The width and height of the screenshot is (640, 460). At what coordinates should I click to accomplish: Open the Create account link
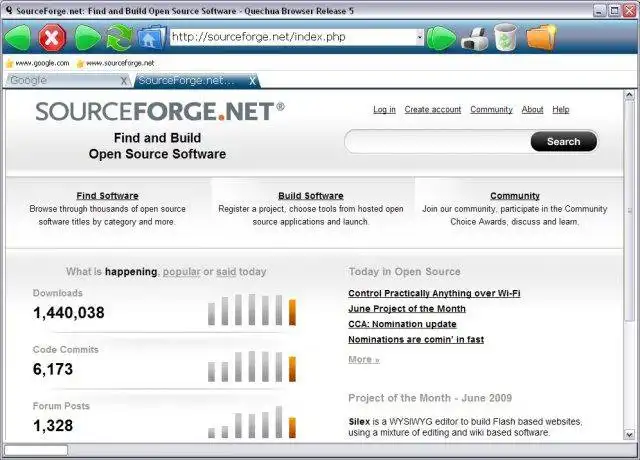tap(433, 109)
